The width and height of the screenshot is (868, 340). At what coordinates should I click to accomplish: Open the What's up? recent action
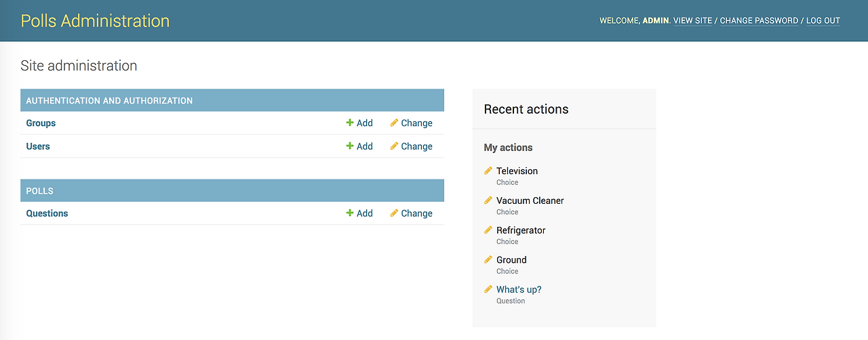(519, 290)
